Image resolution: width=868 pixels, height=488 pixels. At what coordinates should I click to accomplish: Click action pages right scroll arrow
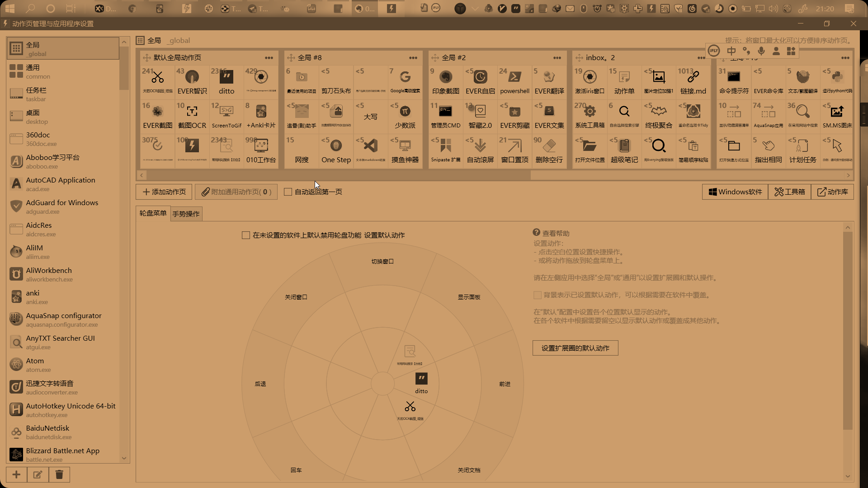(x=848, y=175)
